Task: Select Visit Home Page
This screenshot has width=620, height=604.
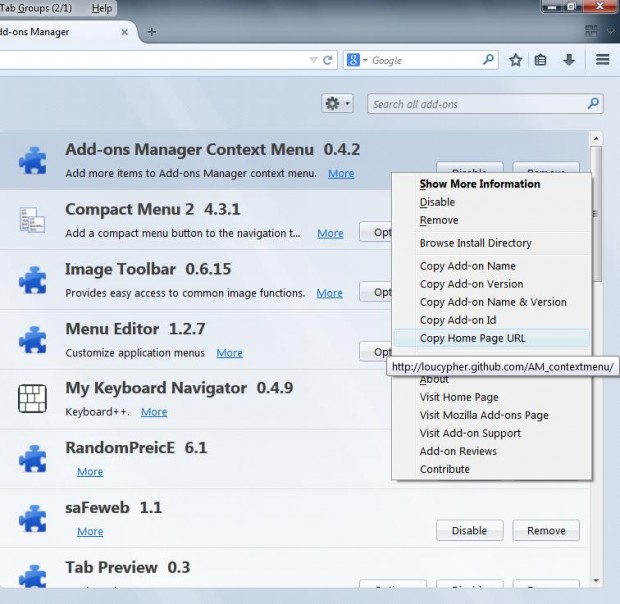Action: [x=491, y=397]
